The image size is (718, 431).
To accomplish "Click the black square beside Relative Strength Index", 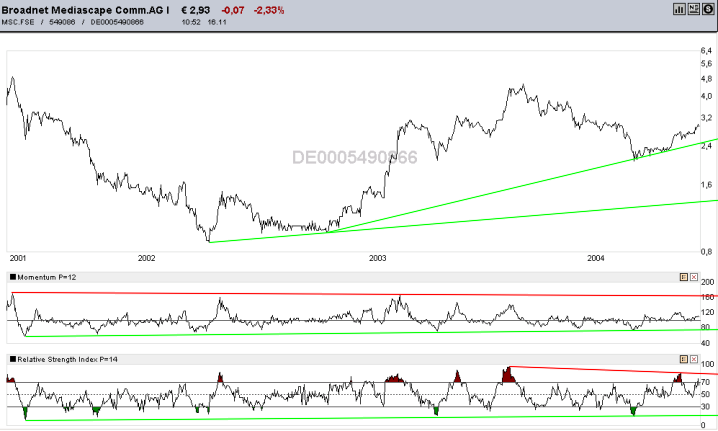I will click(x=13, y=359).
